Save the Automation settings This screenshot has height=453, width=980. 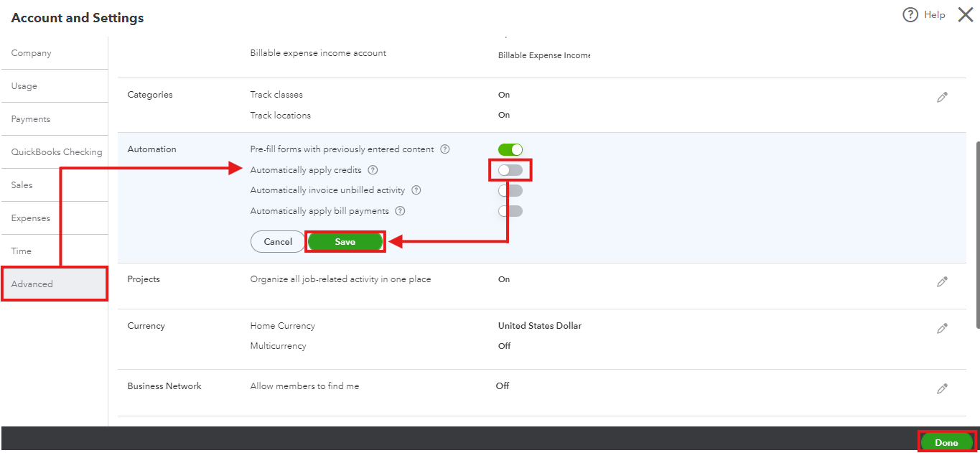pyautogui.click(x=345, y=242)
